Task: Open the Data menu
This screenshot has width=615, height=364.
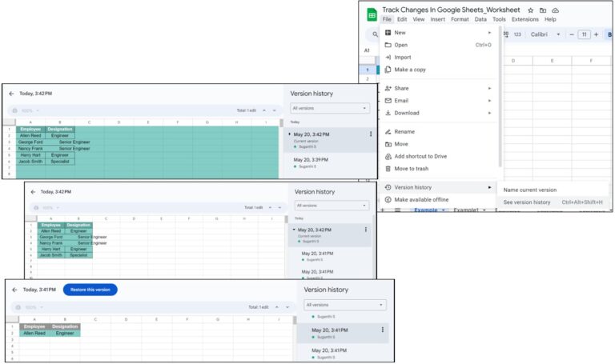Action: point(480,19)
